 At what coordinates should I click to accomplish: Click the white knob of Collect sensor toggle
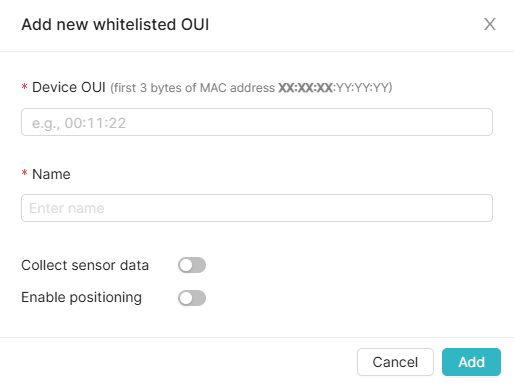[x=186, y=265]
